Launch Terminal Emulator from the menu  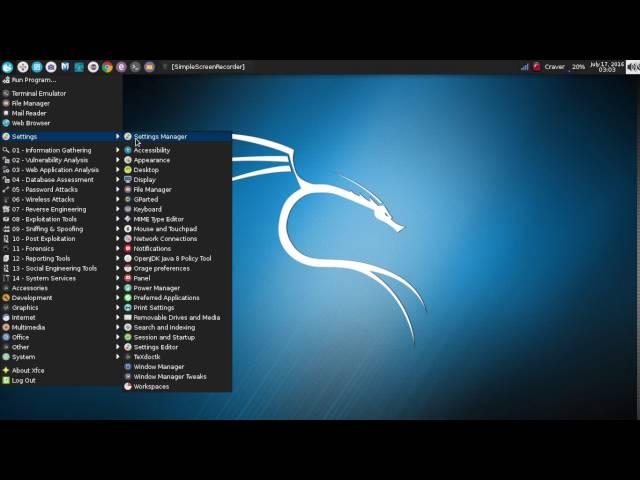[61, 93]
